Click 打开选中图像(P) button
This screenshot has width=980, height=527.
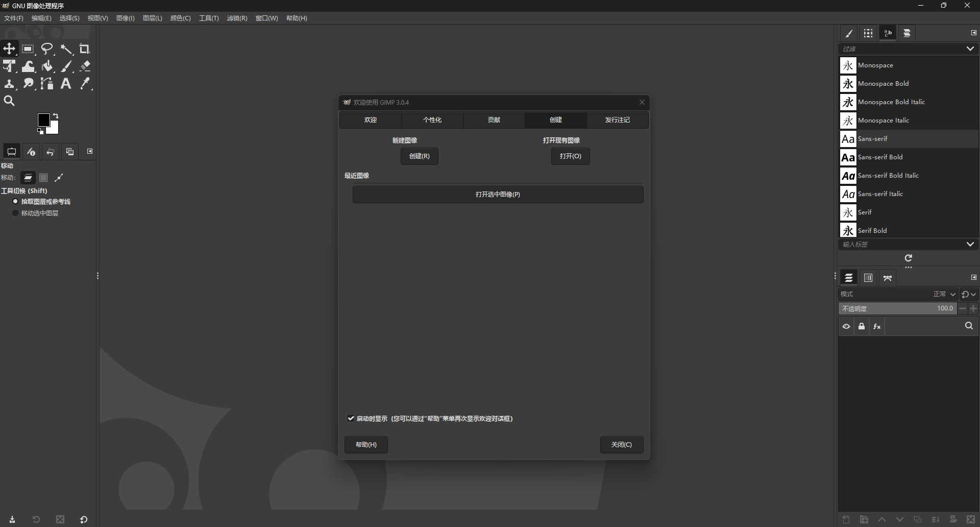point(498,195)
